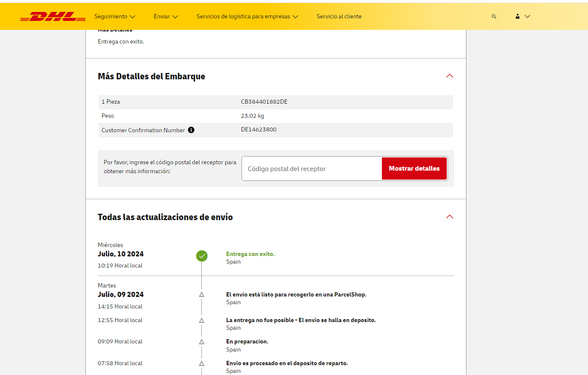Click the 12:55 Horal local timestamp
Viewport: 588px width, 375px height.
click(x=120, y=320)
